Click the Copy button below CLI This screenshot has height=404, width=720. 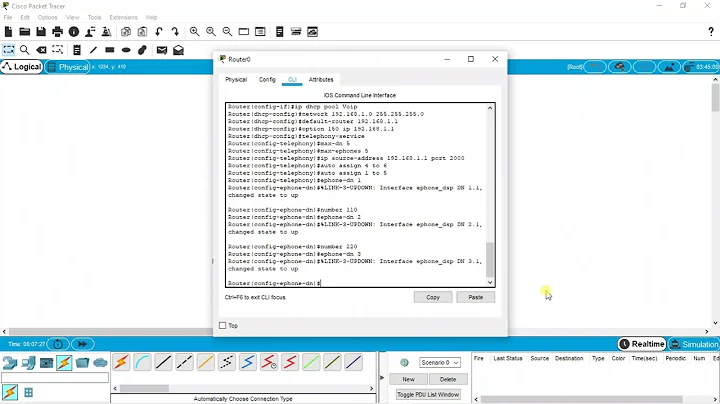(433, 297)
